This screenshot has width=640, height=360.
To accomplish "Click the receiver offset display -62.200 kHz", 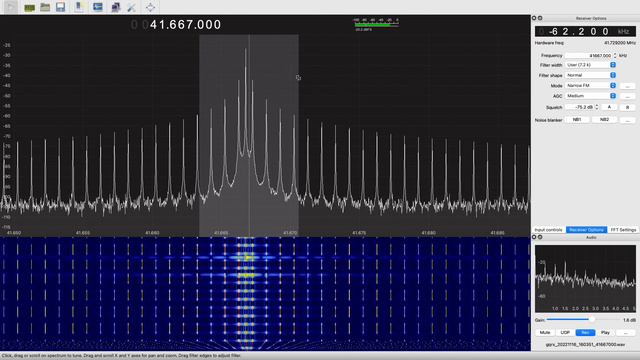I will (x=585, y=31).
